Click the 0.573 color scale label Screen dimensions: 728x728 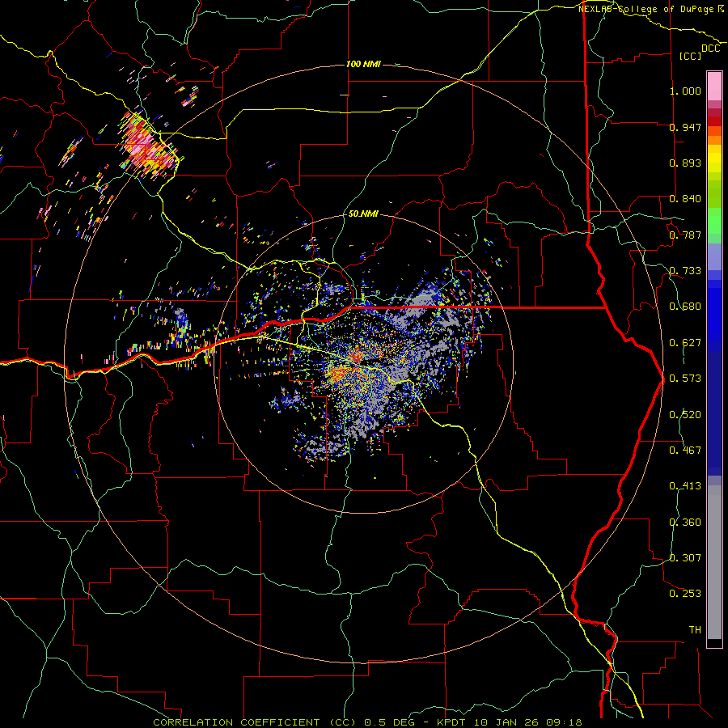(685, 379)
